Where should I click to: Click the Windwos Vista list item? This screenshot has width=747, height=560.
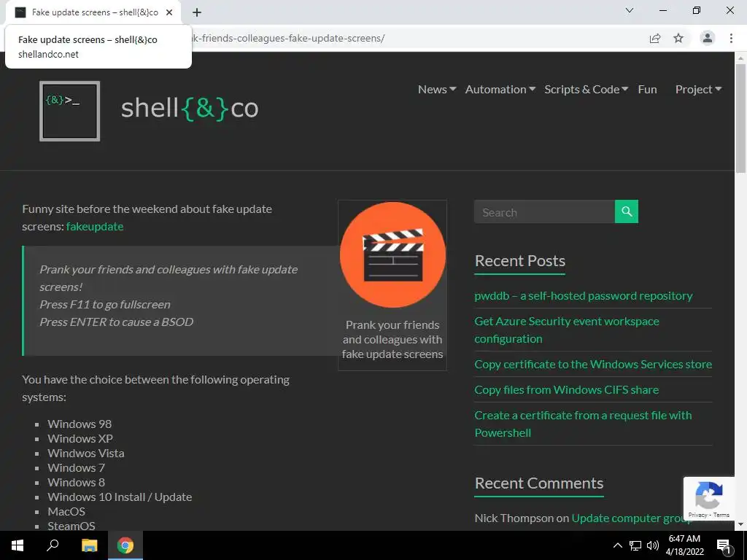pyautogui.click(x=86, y=454)
